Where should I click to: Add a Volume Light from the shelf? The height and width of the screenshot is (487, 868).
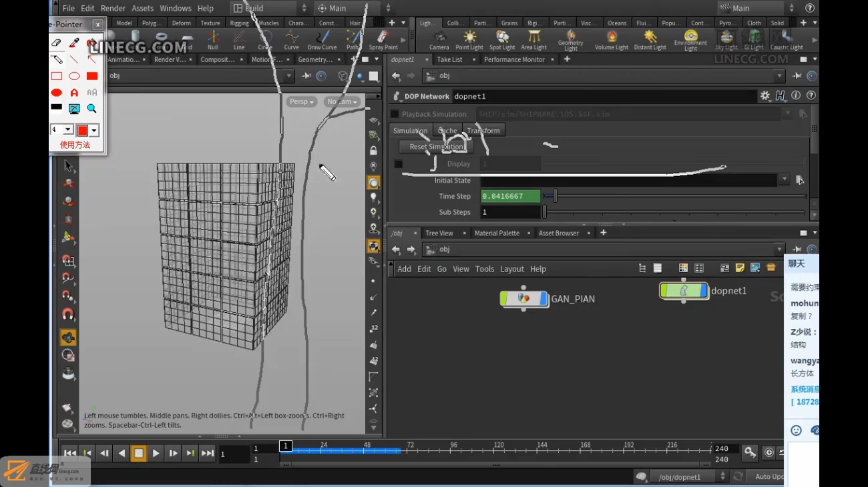coord(612,39)
